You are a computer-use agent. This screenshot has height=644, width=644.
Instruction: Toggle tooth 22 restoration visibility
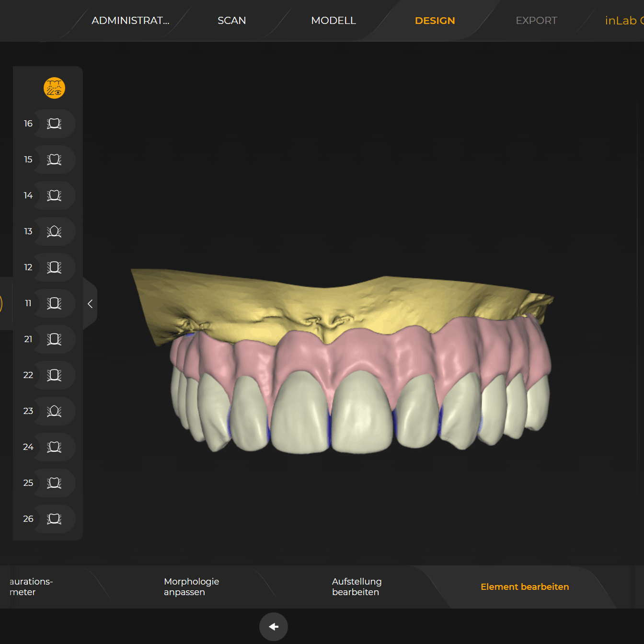click(54, 375)
